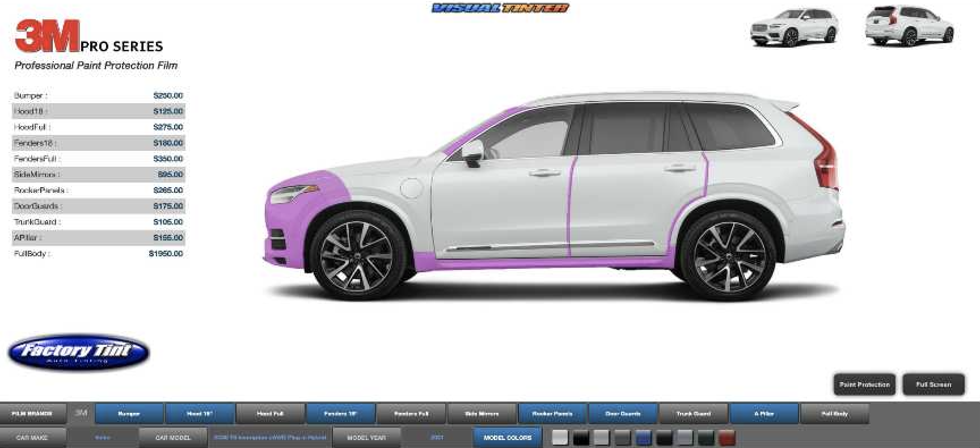Open the Paint Protection mode button
Viewport: 980px width, 448px height.
(x=864, y=384)
